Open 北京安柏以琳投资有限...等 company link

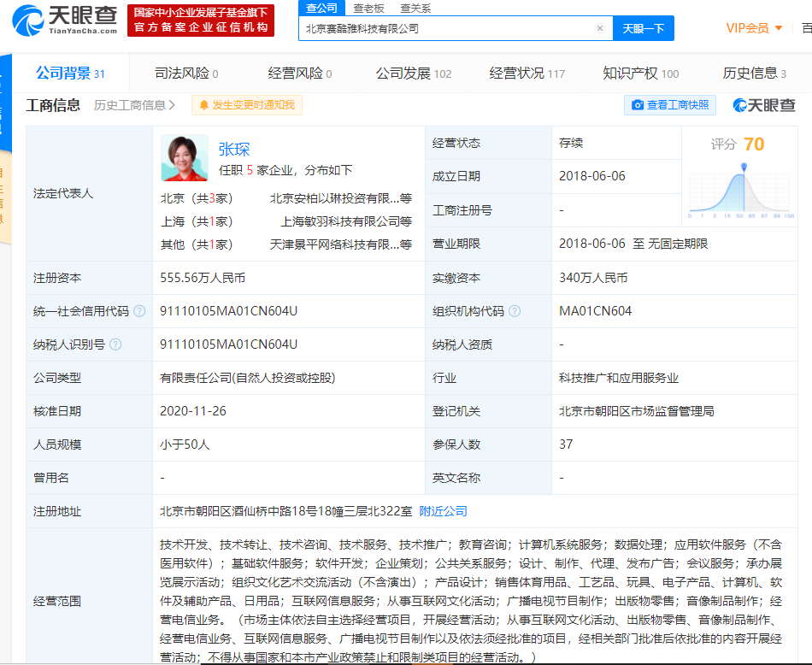[x=341, y=198]
